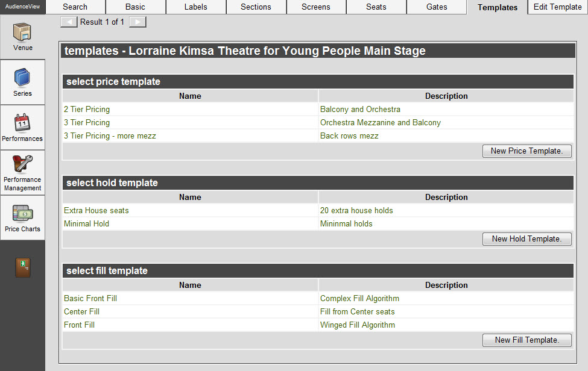Screen dimensions: 588x371
Task: Click the Result 1 of 1 text
Action: point(102,22)
